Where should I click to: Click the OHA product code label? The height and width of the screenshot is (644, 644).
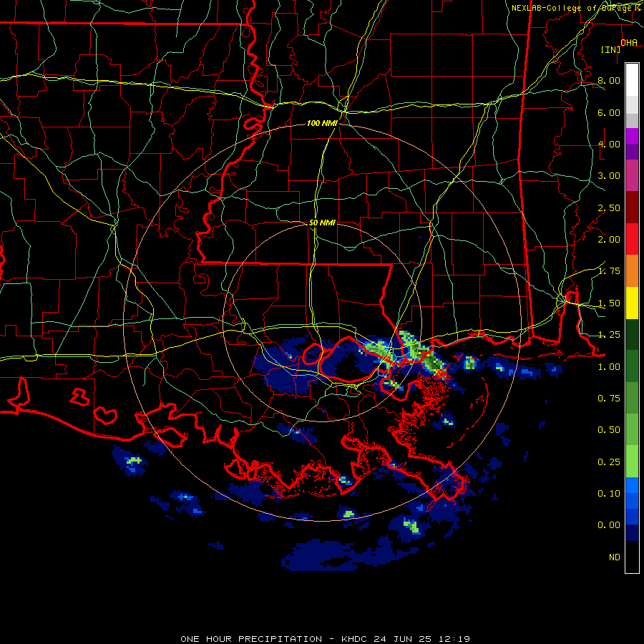[629, 43]
